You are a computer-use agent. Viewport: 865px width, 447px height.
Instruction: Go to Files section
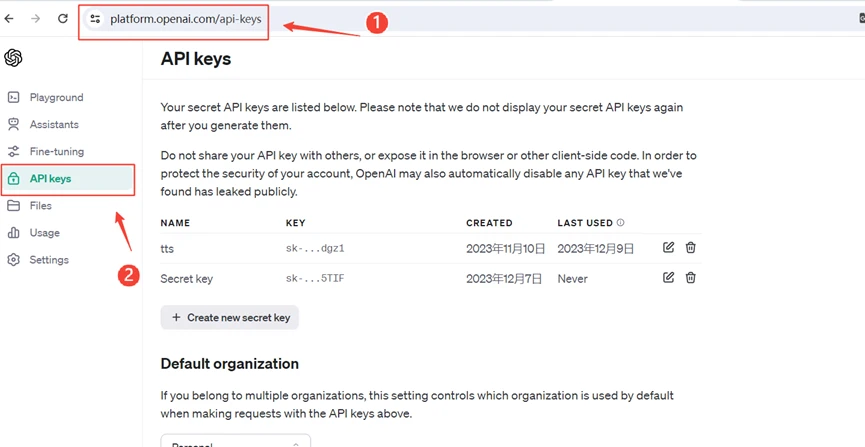click(x=40, y=205)
